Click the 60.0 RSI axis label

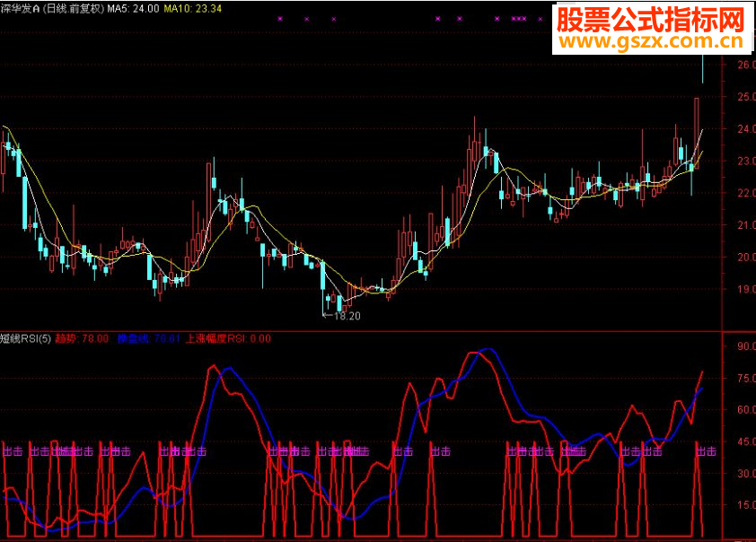coord(746,409)
